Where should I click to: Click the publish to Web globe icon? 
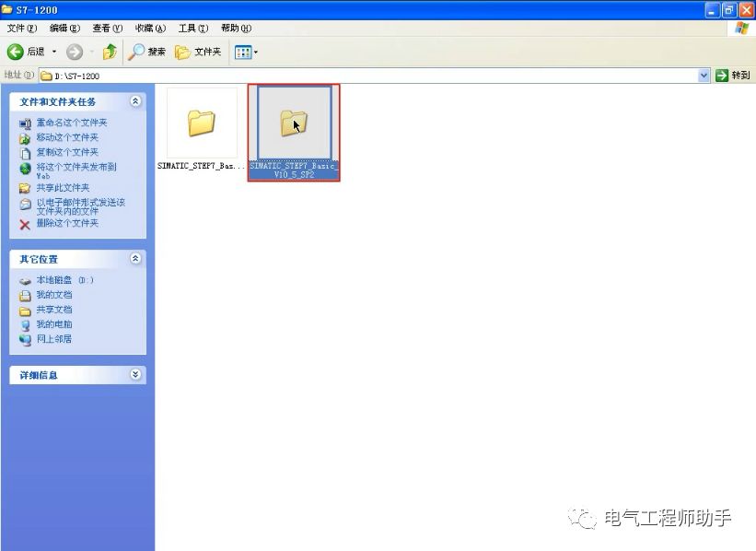[25, 169]
